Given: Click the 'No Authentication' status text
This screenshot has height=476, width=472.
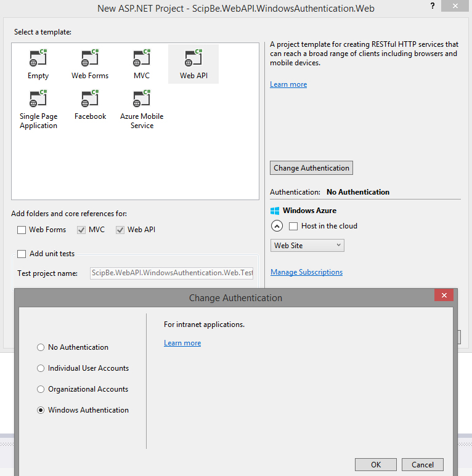Looking at the screenshot, I should pos(358,192).
